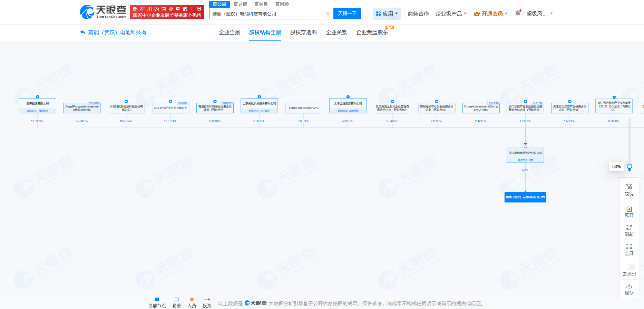The image size is (644, 309).
Task: Click the 人员 legend orange dot
Action: 192,299
